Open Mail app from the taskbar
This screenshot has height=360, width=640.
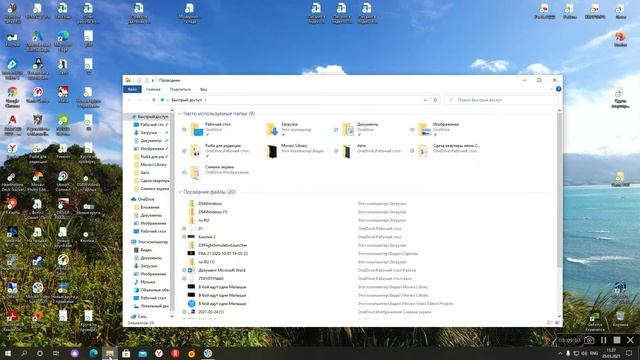tap(142, 353)
